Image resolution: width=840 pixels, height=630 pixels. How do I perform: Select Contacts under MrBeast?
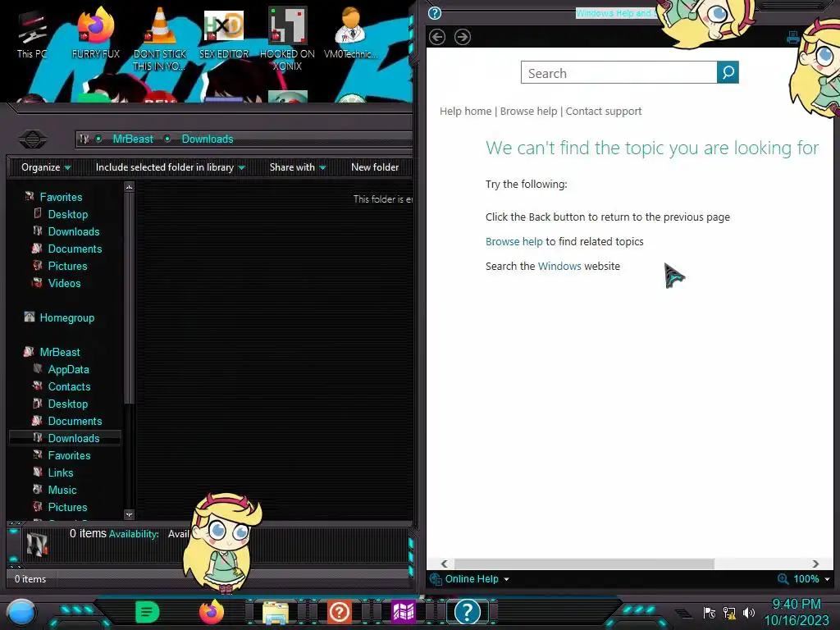tap(69, 387)
